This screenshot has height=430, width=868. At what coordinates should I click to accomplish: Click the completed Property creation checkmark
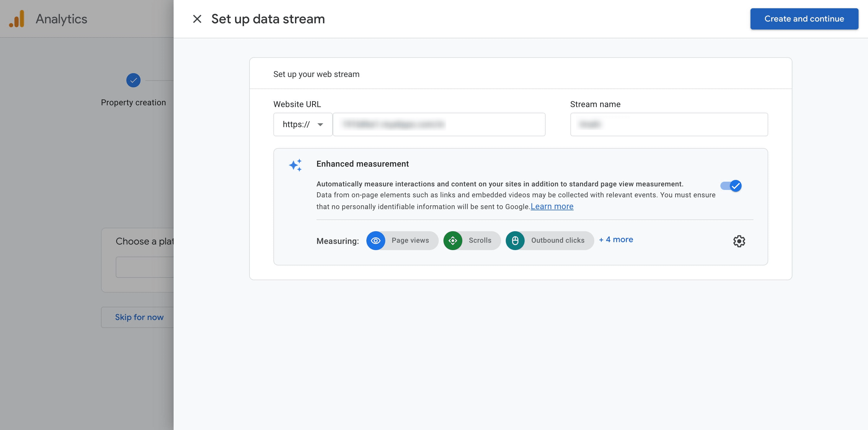pos(133,81)
